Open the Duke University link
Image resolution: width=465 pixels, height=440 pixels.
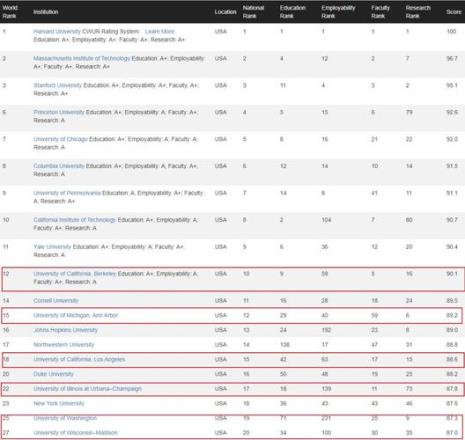(x=53, y=374)
